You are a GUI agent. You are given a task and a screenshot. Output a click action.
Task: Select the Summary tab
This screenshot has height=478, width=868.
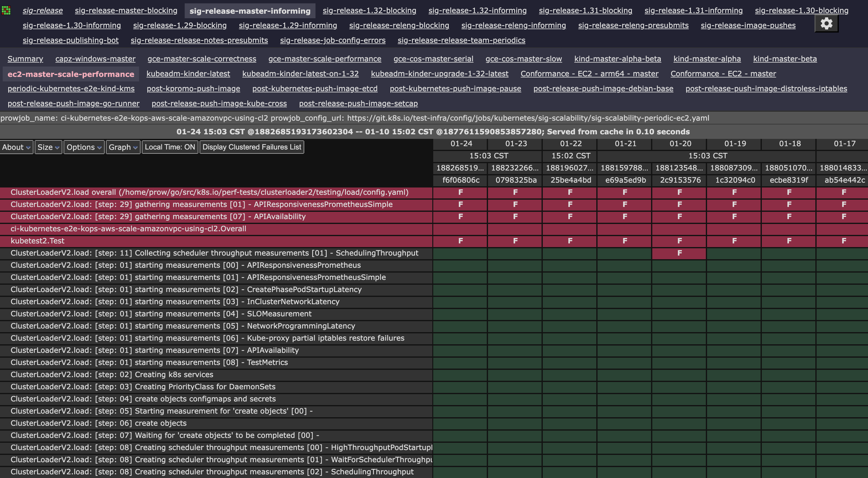pos(25,59)
